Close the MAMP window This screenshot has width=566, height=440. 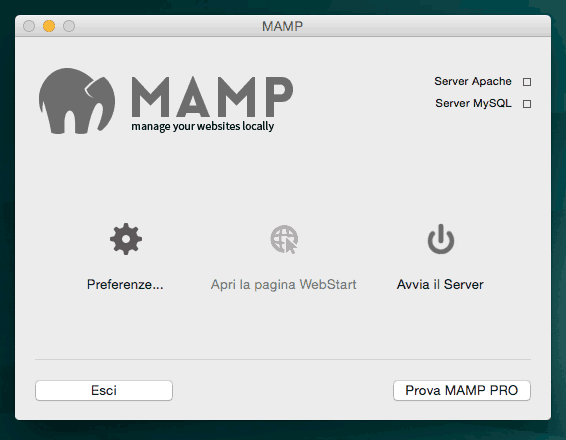(x=29, y=26)
